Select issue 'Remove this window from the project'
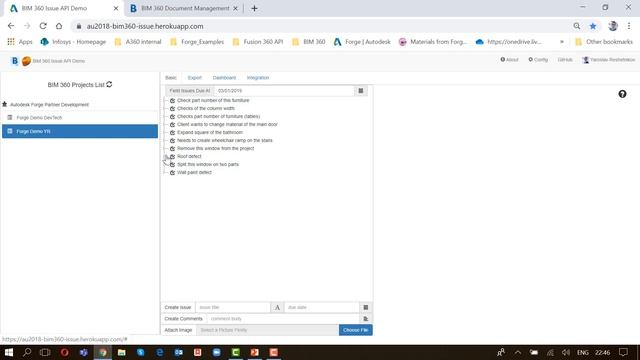640x360 pixels. (216, 148)
